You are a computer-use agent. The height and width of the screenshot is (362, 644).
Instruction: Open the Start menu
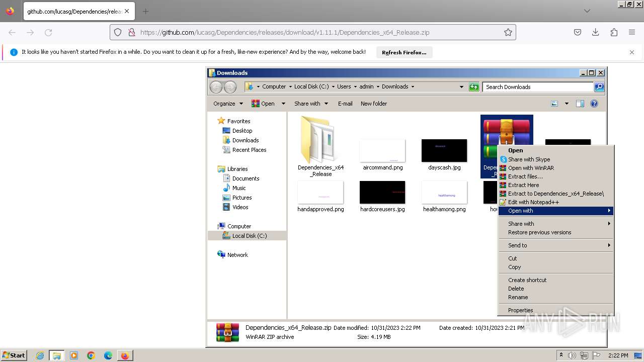14,355
